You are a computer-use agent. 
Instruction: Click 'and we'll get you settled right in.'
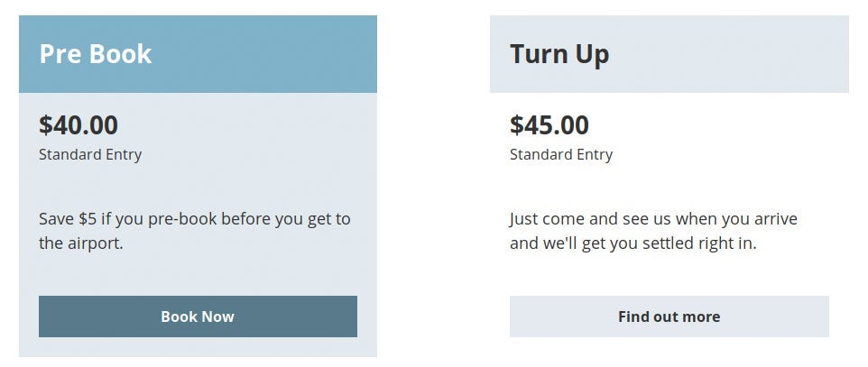click(633, 243)
